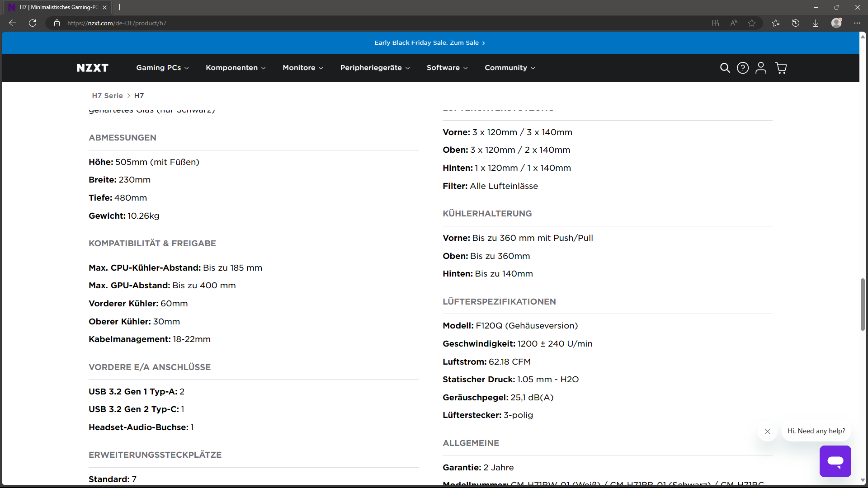
Task: Open the shopping cart icon
Action: 781,68
